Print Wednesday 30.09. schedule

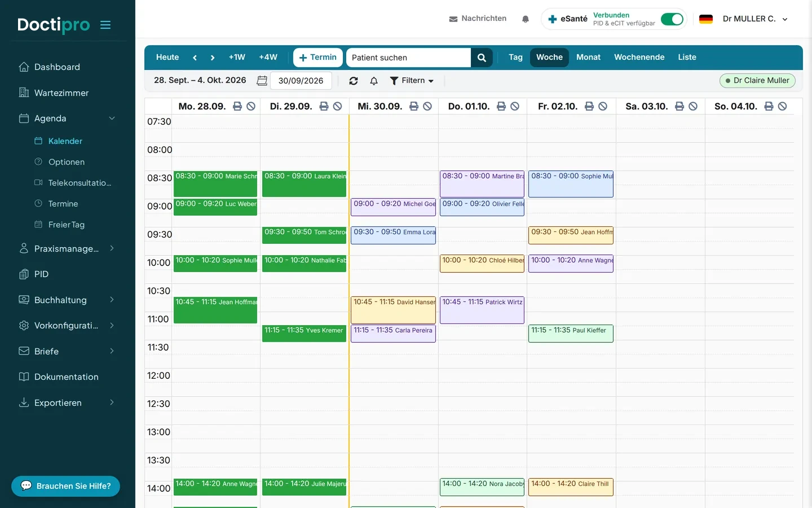(414, 106)
